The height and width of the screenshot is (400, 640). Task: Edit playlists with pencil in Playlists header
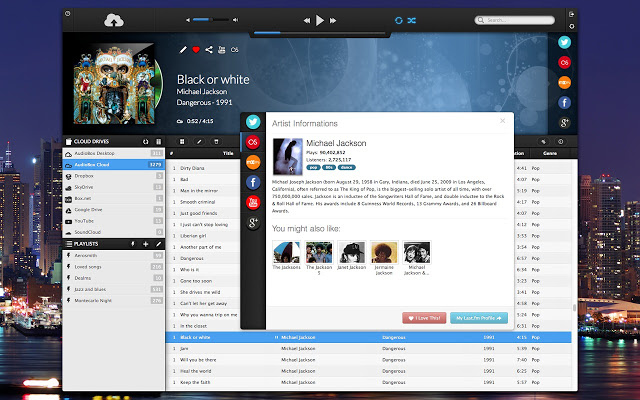coord(158,244)
